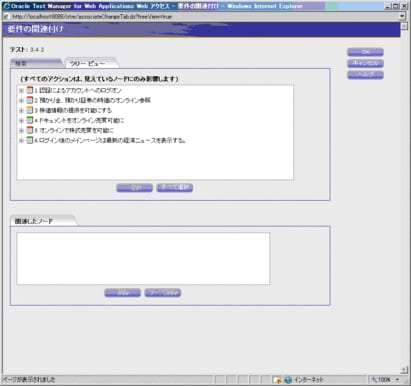
Task: Expand tree node 2 about 預かり金 online reference
Action: point(21,100)
